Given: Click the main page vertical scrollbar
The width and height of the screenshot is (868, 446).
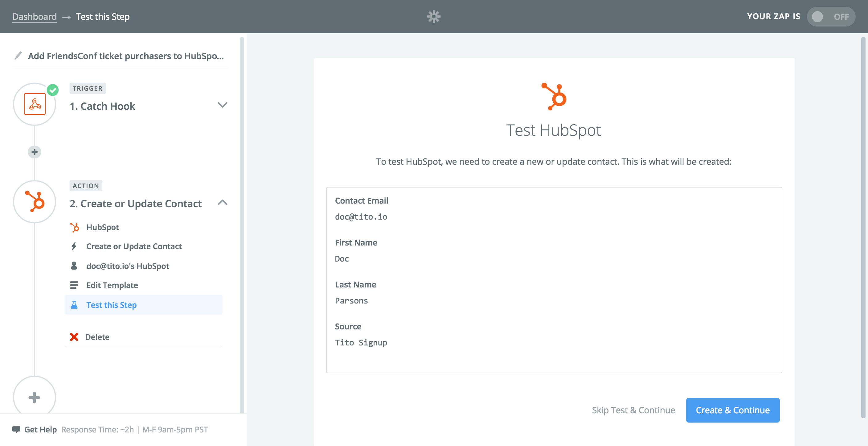Looking at the screenshot, I should pos(863,228).
